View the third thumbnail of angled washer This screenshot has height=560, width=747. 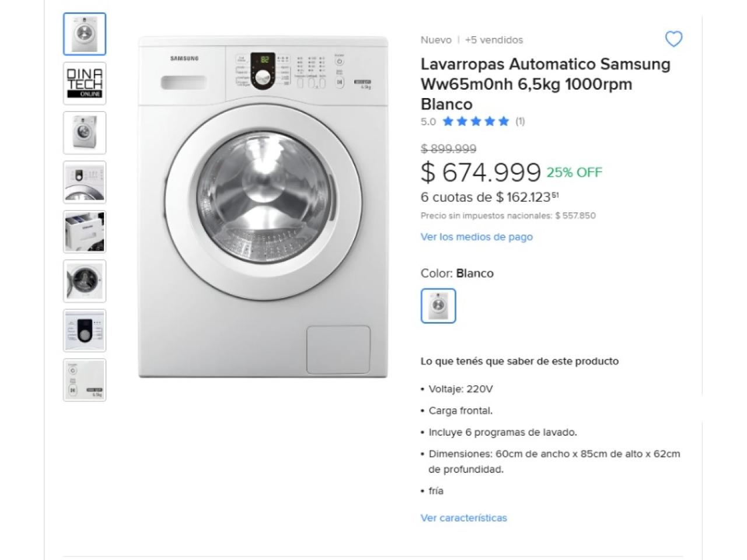point(85,133)
